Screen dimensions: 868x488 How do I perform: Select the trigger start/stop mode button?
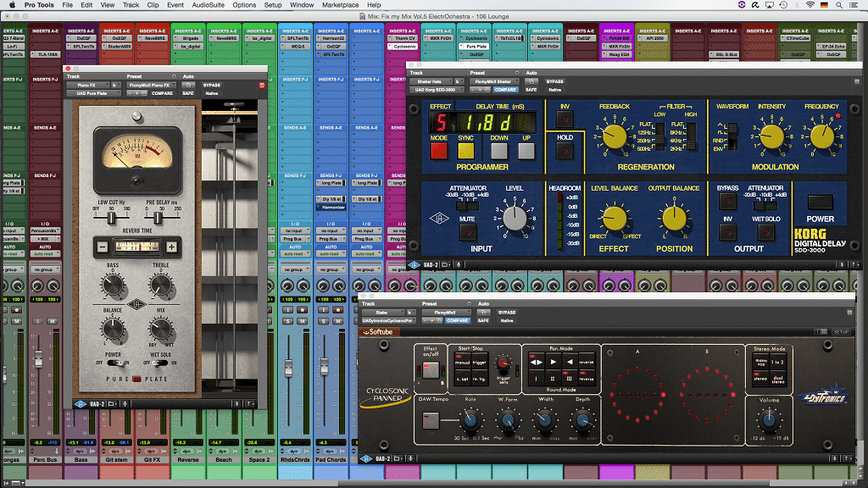point(480,363)
